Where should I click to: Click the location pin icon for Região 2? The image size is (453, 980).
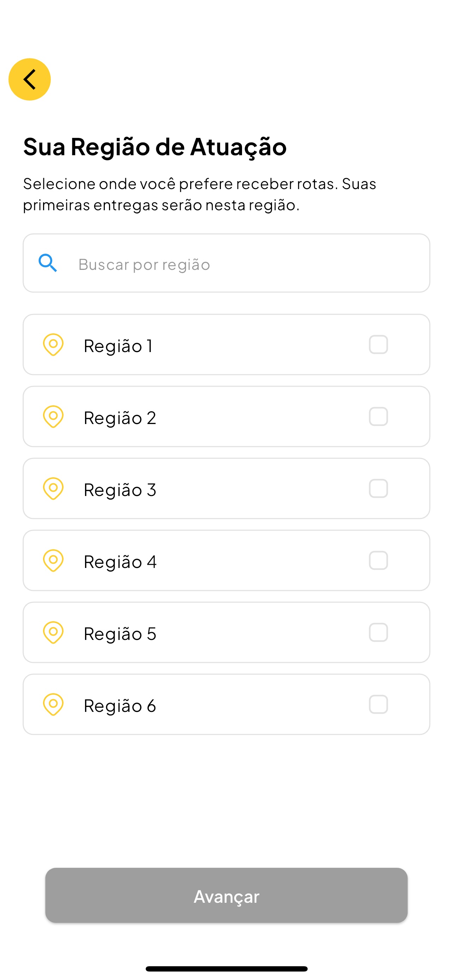53,417
